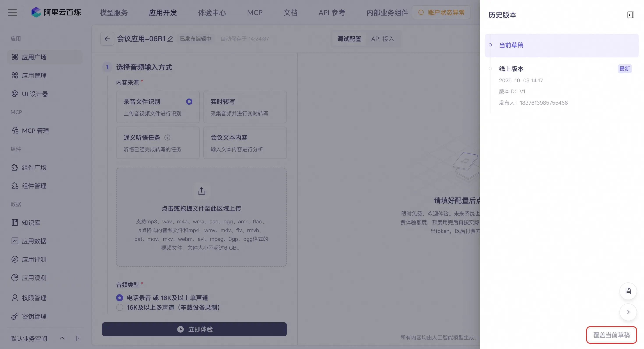Click the floating right chevron button

pos(628,312)
